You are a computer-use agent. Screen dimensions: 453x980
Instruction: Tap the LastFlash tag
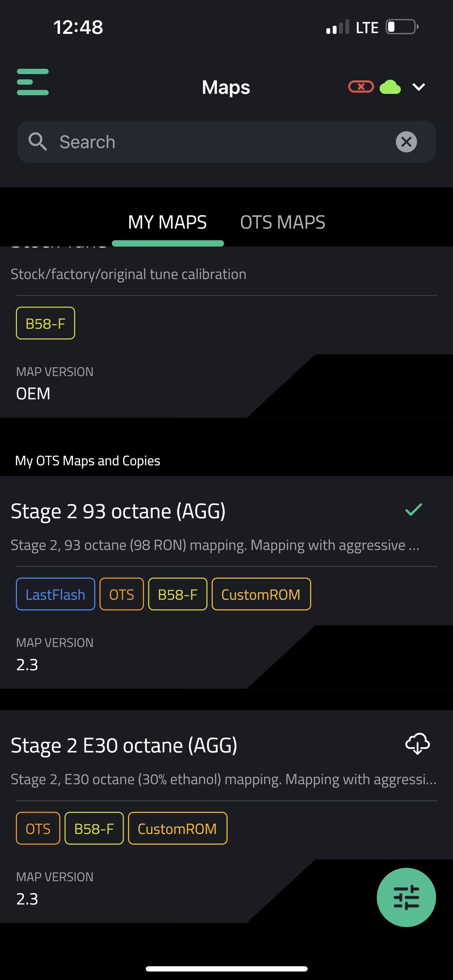tap(55, 594)
